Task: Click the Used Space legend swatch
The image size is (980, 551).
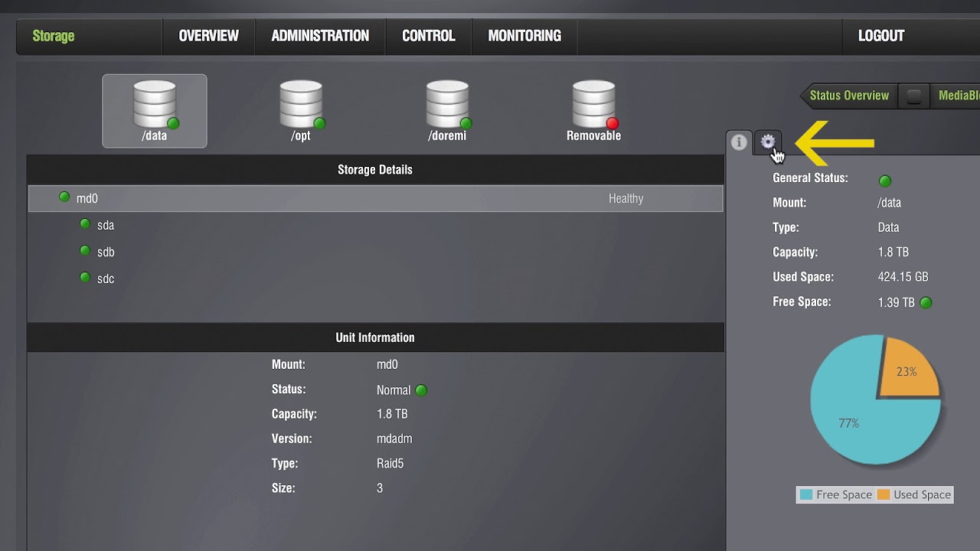Action: [x=884, y=495]
